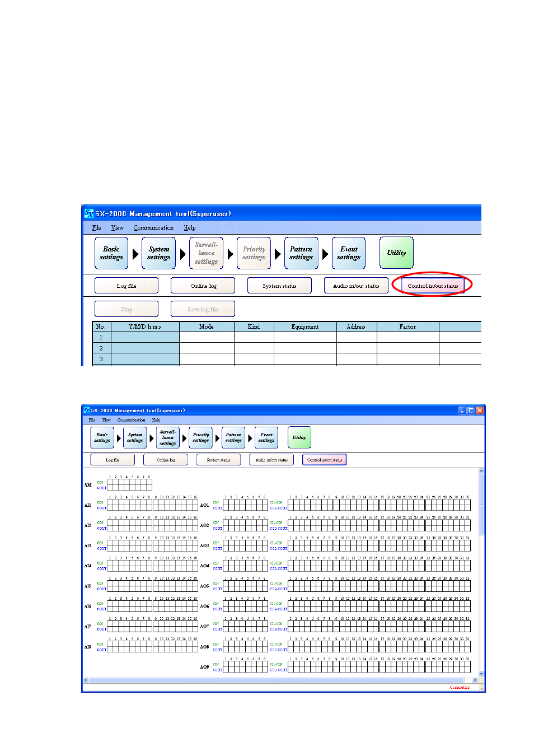Click Basic settings in the status grid window
Image resolution: width=534 pixels, height=756 pixels.
click(x=102, y=437)
